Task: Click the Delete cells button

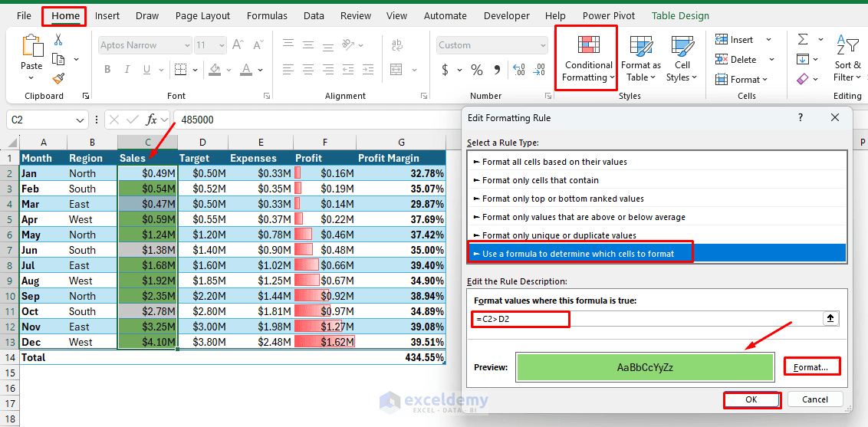Action: pyautogui.click(x=735, y=59)
